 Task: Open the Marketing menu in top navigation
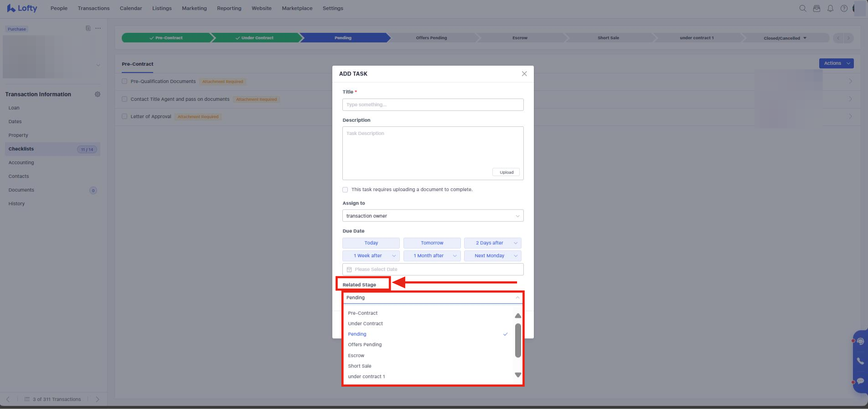[194, 8]
